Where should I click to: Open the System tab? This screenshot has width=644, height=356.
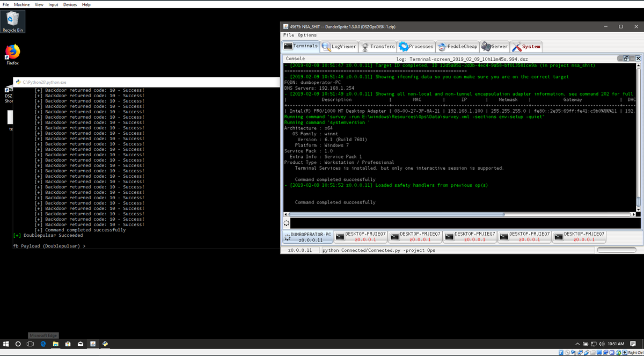[526, 47]
